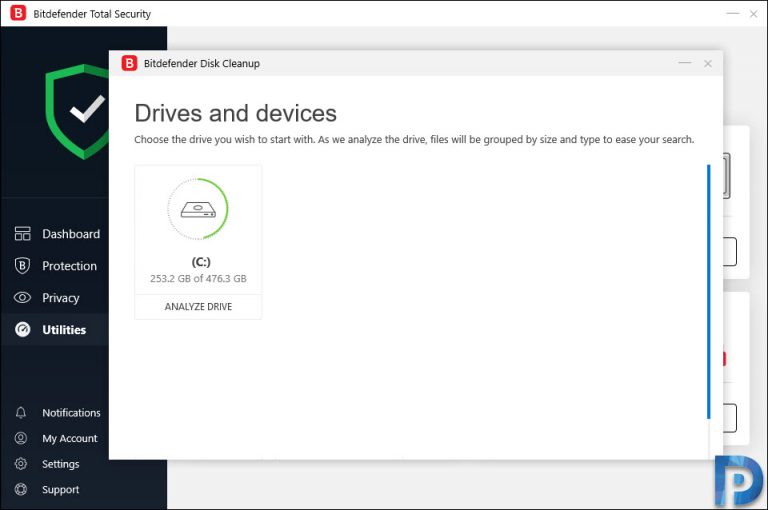Click the Bitdefender logo in Disk Cleanup title bar
This screenshot has height=510, width=768.
click(129, 63)
